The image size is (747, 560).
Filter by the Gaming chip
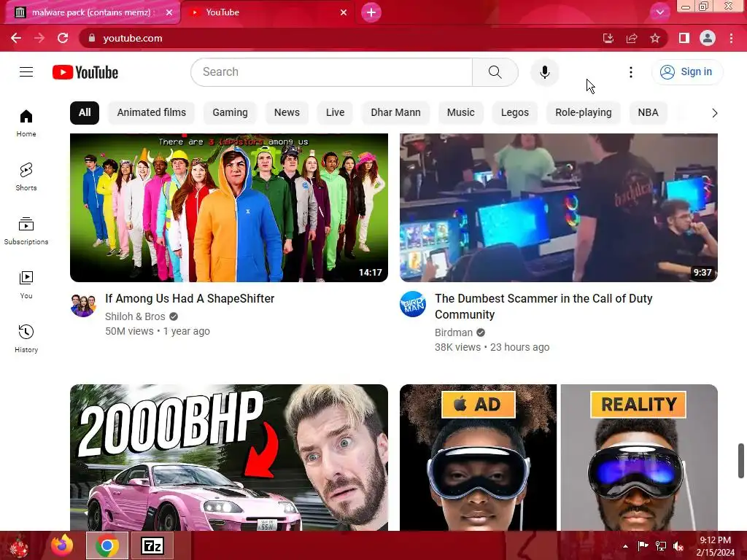(230, 112)
